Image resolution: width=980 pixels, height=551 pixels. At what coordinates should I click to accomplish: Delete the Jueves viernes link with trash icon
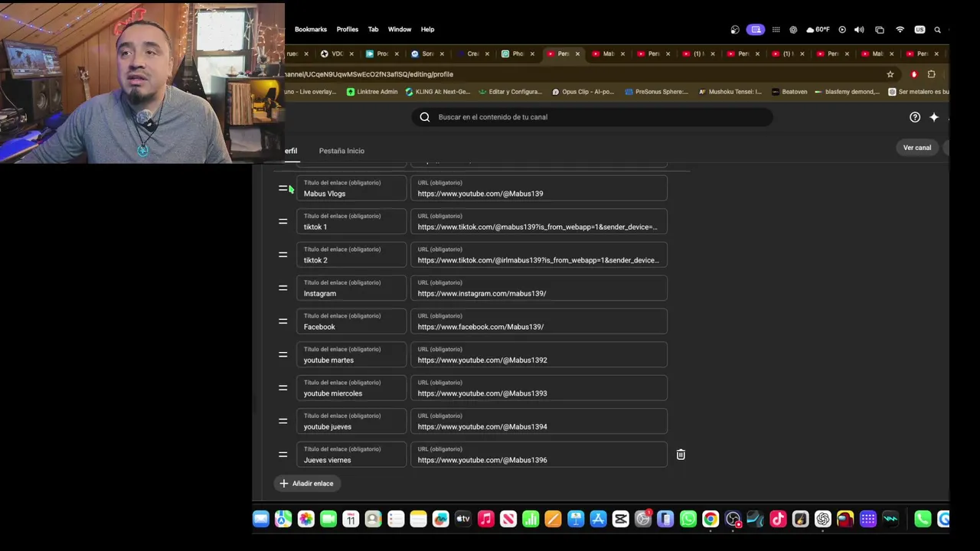(x=681, y=455)
